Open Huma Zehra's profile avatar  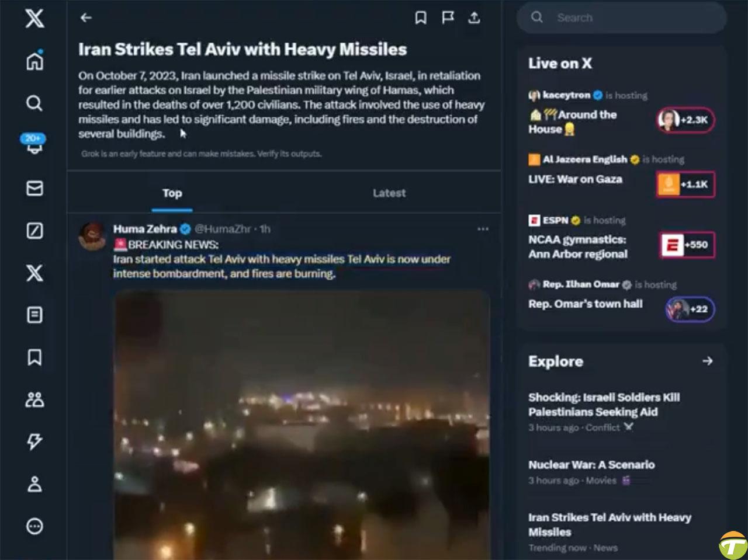(x=92, y=235)
